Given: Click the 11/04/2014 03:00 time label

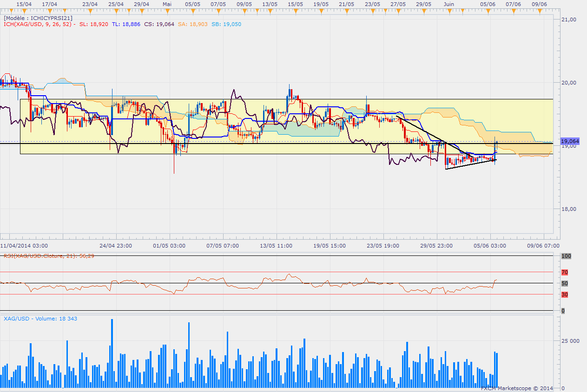Looking at the screenshot, I should coord(24,246).
